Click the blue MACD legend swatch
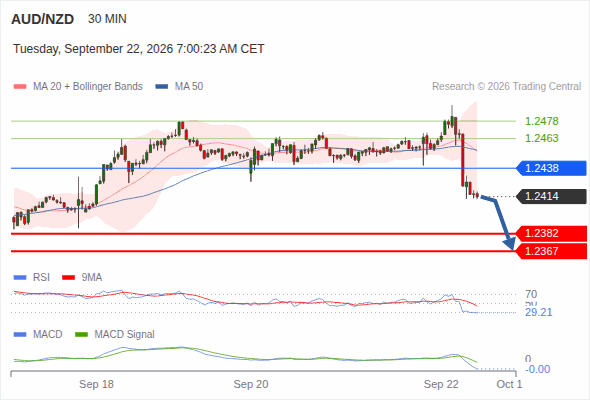The image size is (590, 400). tap(20, 335)
